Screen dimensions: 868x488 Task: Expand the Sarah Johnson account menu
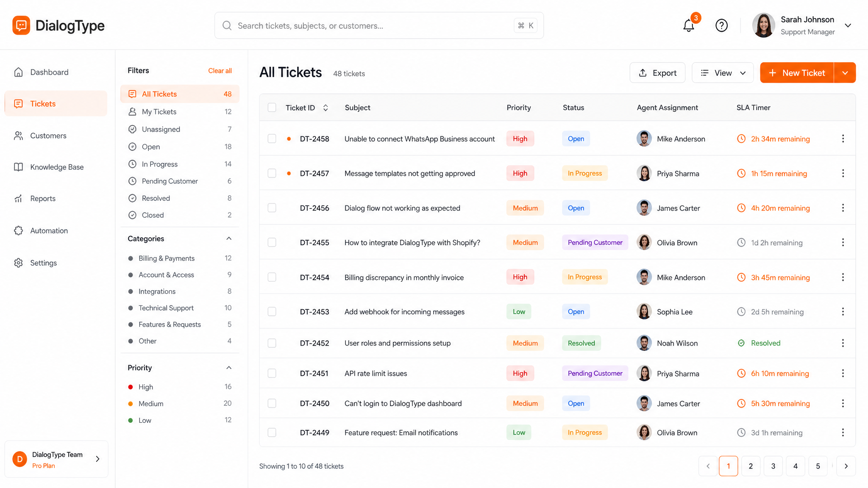[848, 25]
